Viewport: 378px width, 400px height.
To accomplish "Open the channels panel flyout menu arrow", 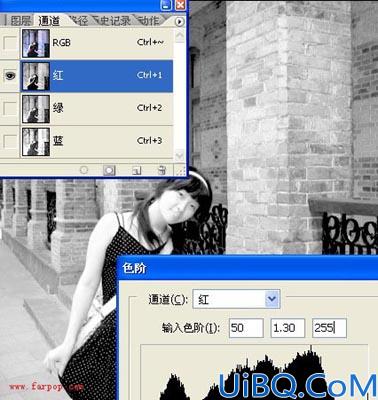I will pos(179,22).
